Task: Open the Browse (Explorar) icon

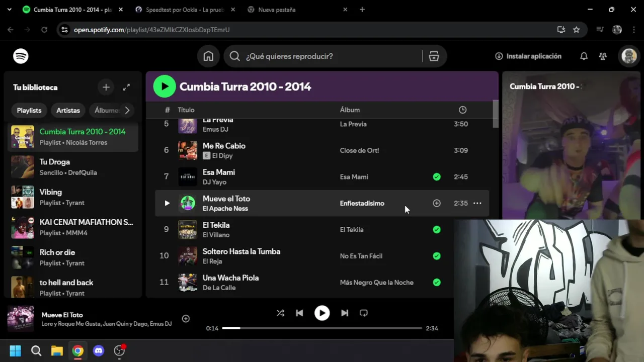Action: point(434,56)
